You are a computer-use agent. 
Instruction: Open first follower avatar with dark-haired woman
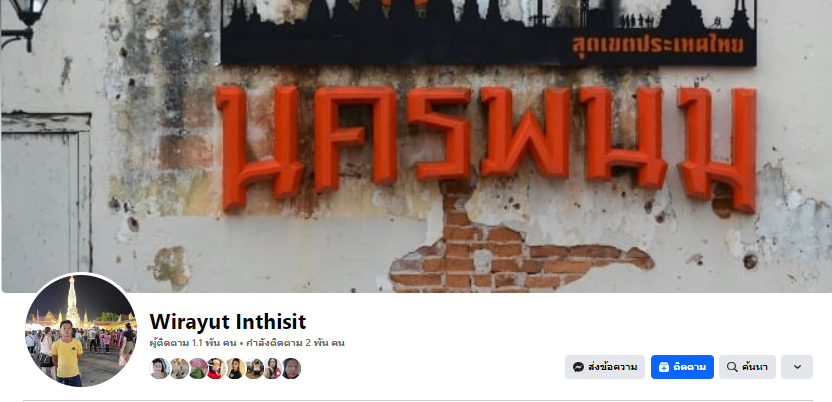click(160, 368)
